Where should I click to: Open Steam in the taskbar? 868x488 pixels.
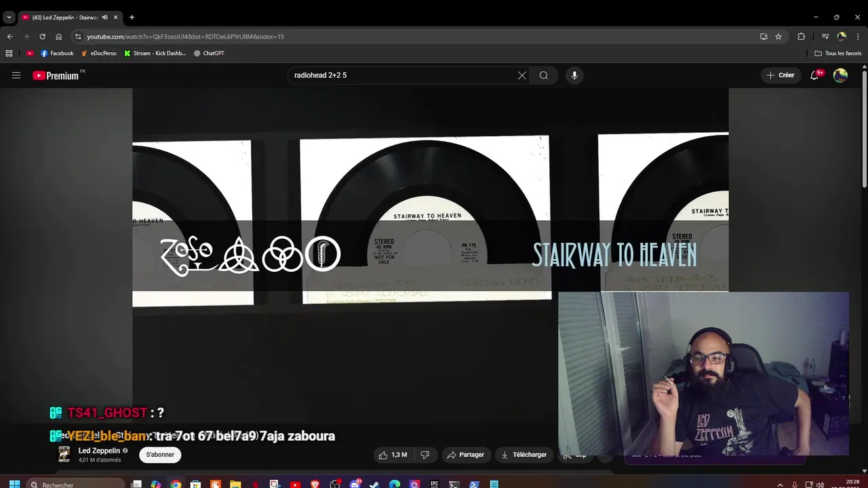click(x=375, y=484)
